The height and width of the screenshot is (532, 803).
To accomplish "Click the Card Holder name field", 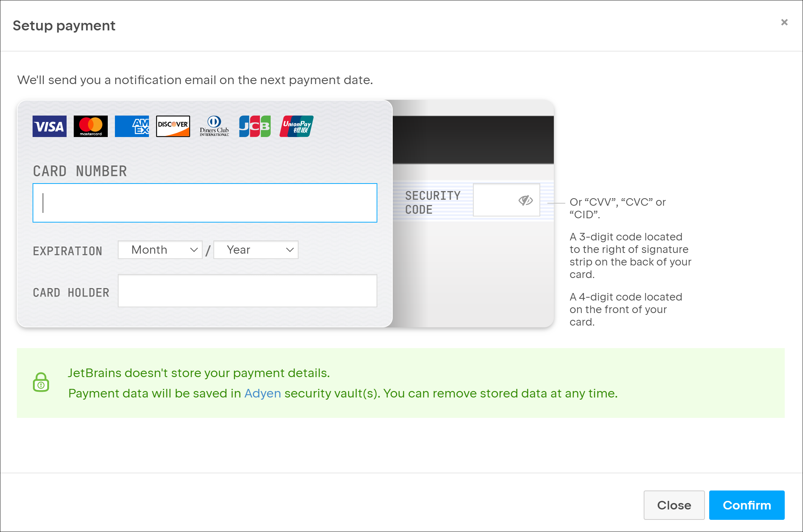I will (x=247, y=291).
